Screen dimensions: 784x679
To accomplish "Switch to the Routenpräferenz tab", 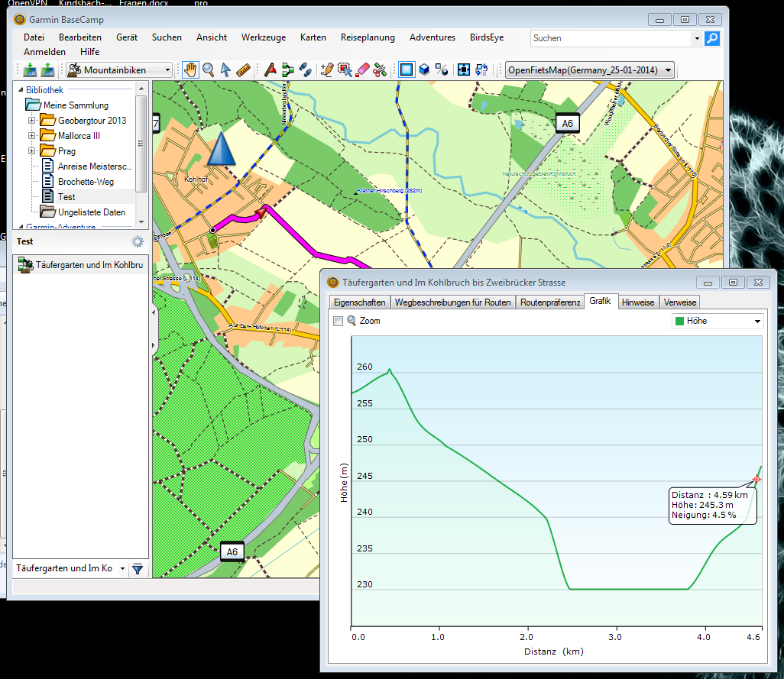I will [x=550, y=302].
